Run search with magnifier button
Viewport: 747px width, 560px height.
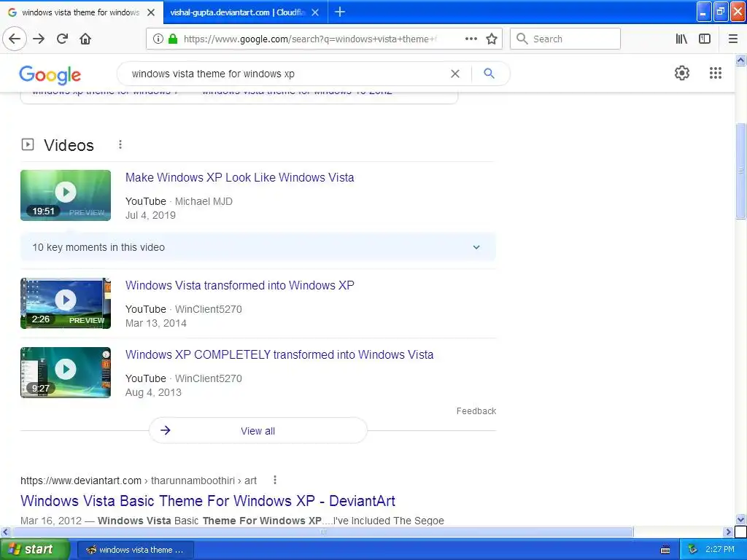coord(489,74)
